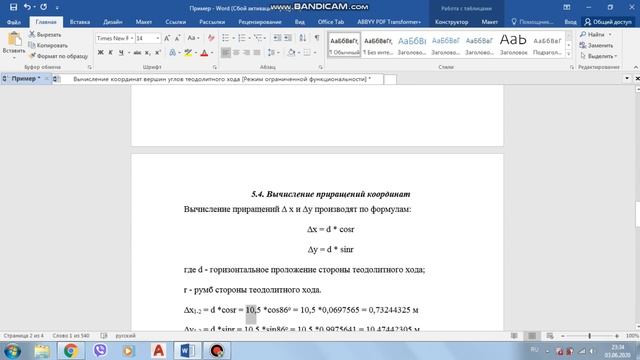Screen dimensions: 640x360
Task: Increase paragraph indent
Action: point(288,38)
